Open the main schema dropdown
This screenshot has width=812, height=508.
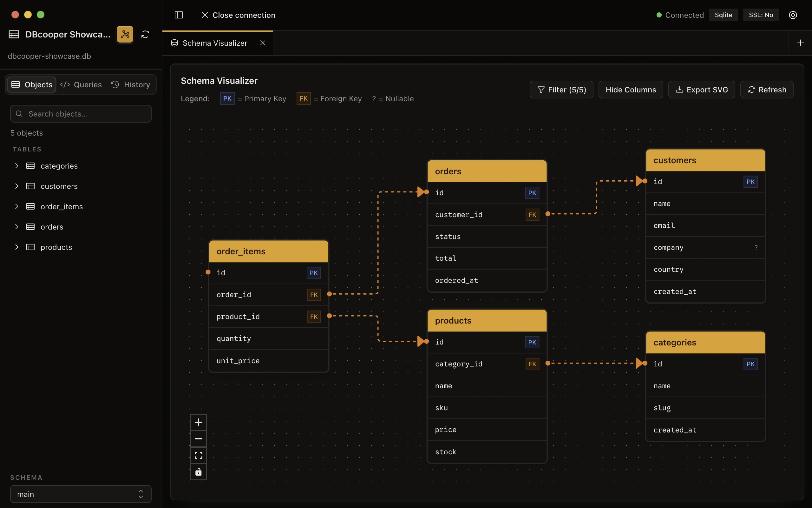point(81,494)
